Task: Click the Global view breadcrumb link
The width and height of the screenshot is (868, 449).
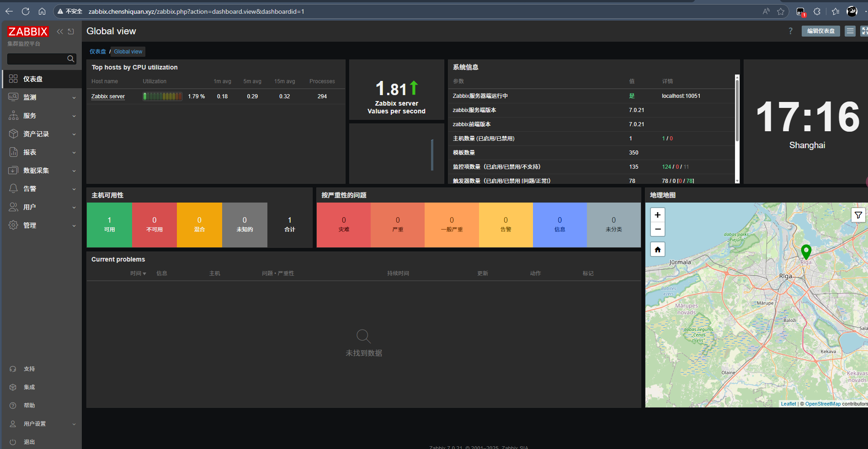Action: coord(128,52)
